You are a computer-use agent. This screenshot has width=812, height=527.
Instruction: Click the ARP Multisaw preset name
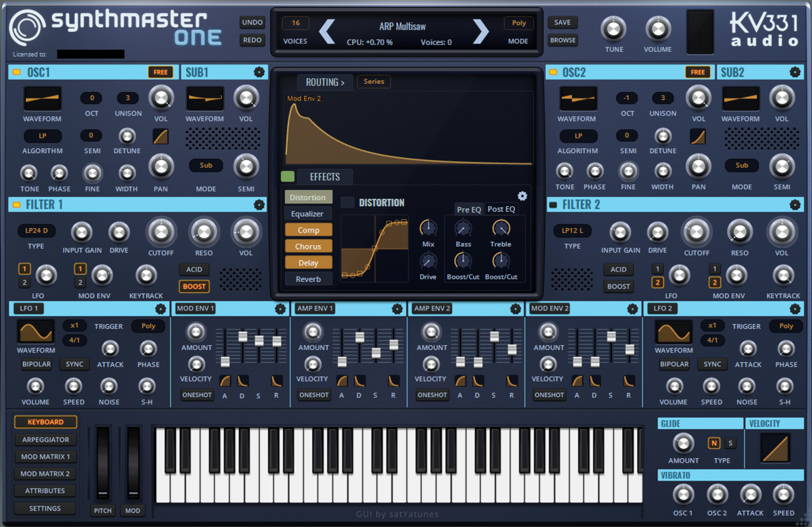pyautogui.click(x=403, y=26)
